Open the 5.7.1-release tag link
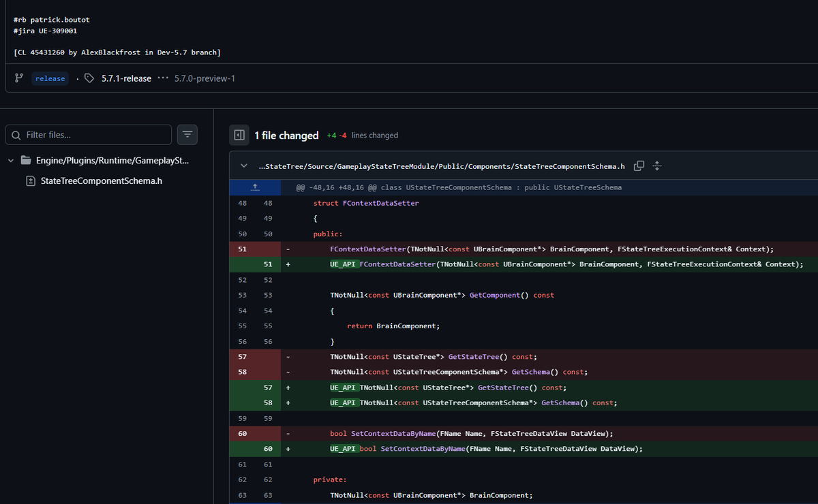 pyautogui.click(x=126, y=78)
